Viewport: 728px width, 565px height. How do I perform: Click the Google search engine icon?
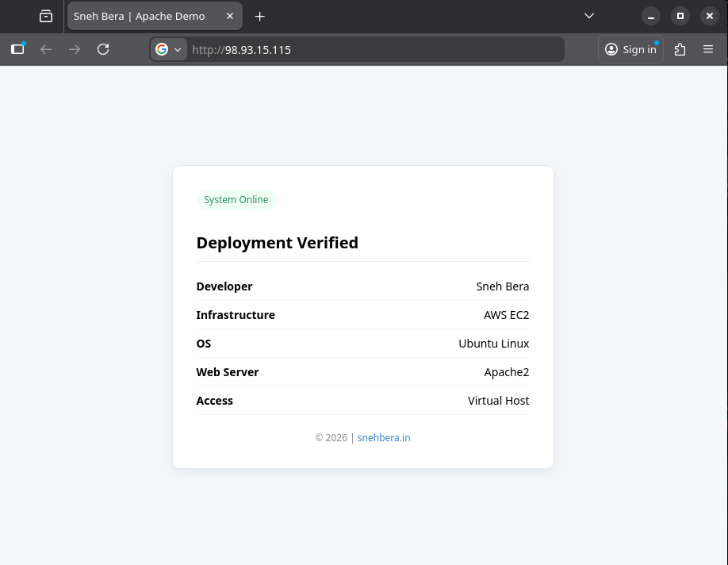point(162,49)
